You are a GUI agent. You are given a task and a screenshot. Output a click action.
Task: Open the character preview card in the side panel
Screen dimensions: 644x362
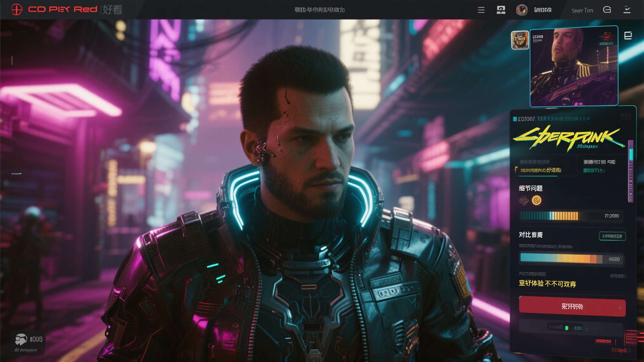(x=574, y=66)
